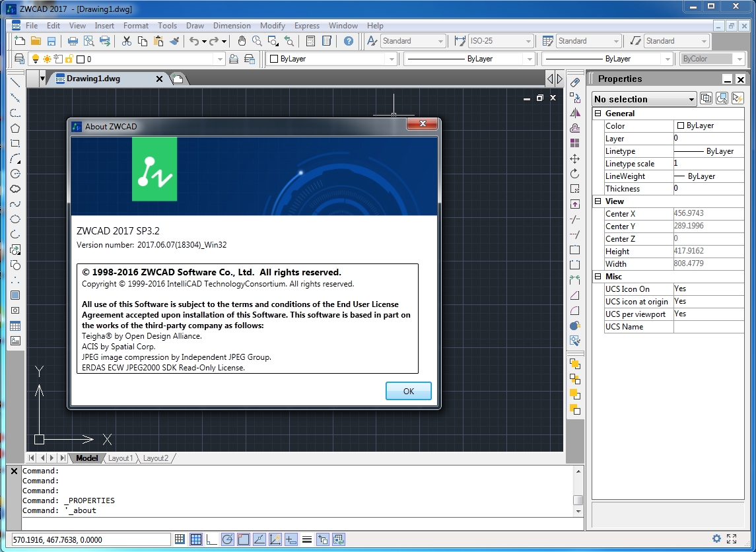
Task: Paste from clipboard with the Paste icon
Action: (158, 42)
